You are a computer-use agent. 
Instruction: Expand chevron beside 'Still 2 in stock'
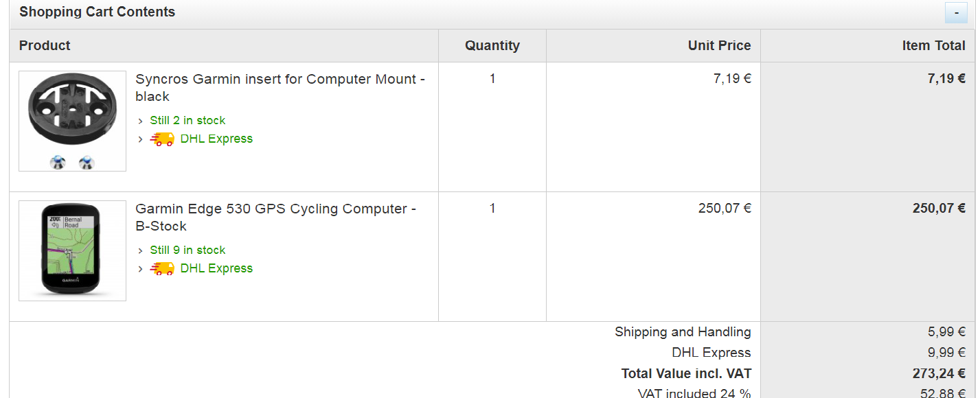pos(141,121)
